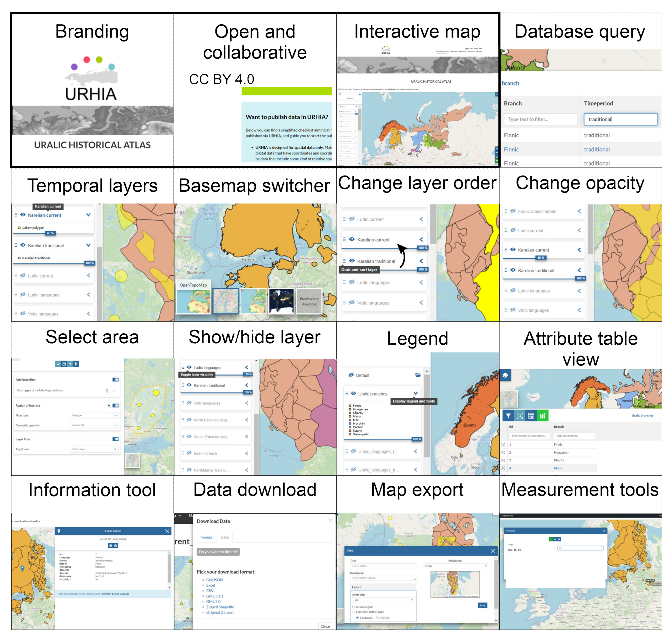The image size is (672, 638).
Task: Open the Sheet size A3 dropdown
Action: pos(383,600)
